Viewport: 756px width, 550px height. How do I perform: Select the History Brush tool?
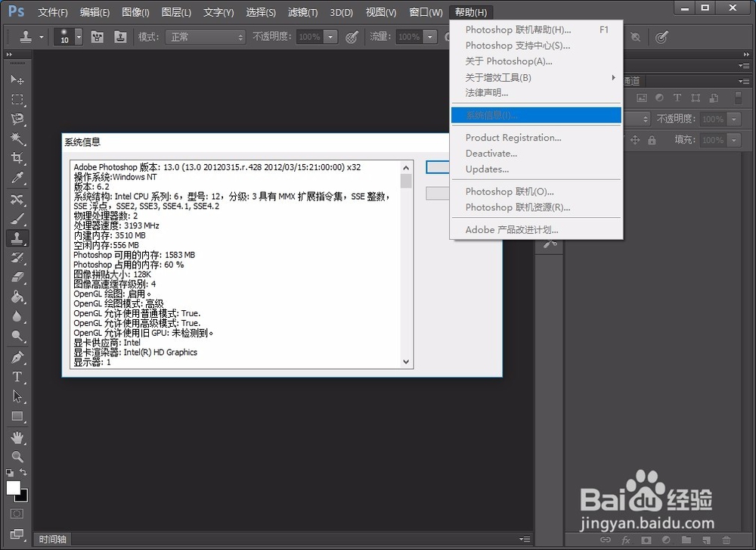click(17, 258)
